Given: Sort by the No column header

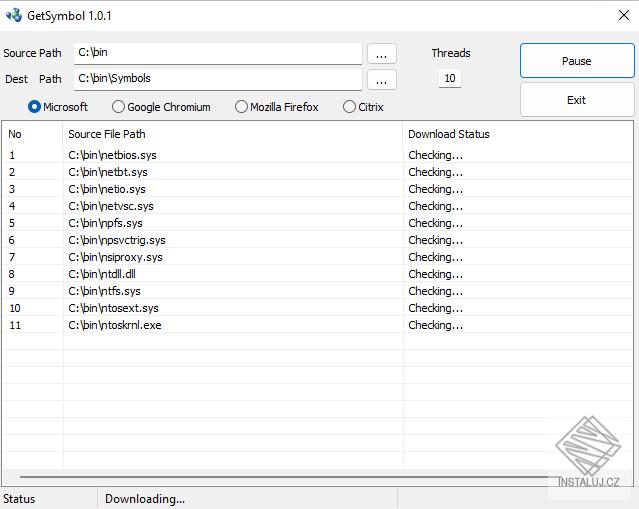Looking at the screenshot, I should [33, 134].
